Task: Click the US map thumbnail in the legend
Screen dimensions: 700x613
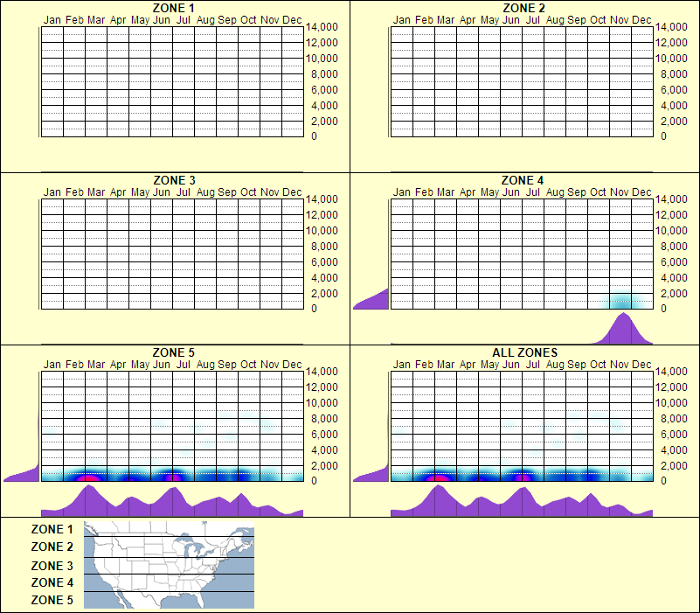Action: pos(168,564)
